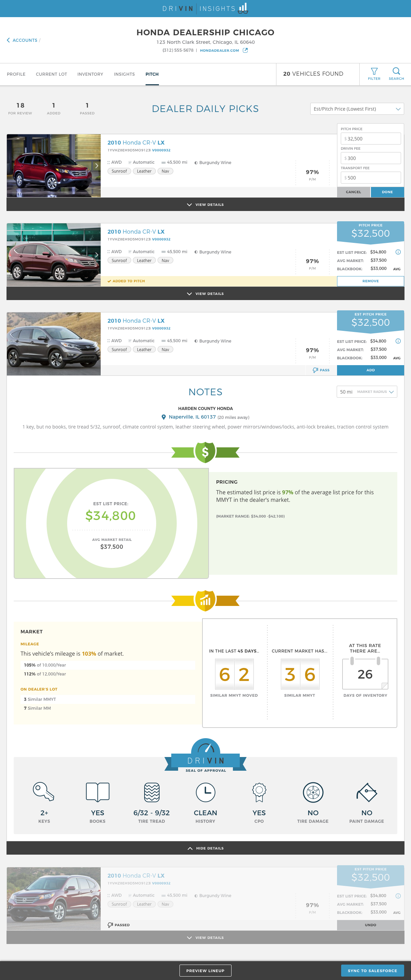Click the Tire Damage wheel icon
This screenshot has width=411, height=980.
(313, 792)
